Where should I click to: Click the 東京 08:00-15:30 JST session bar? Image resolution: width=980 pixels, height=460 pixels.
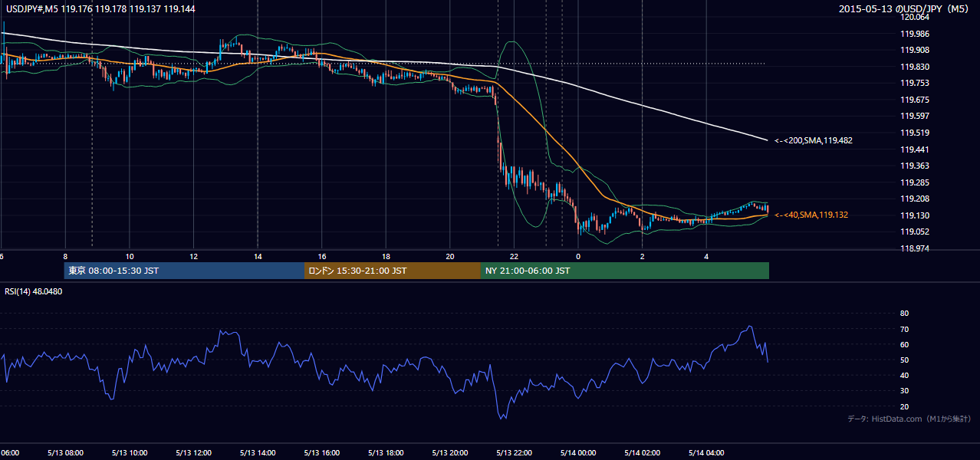coord(184,271)
